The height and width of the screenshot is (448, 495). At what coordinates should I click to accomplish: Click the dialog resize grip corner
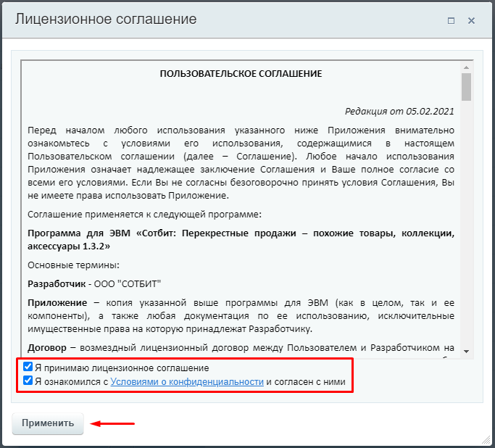point(486,440)
